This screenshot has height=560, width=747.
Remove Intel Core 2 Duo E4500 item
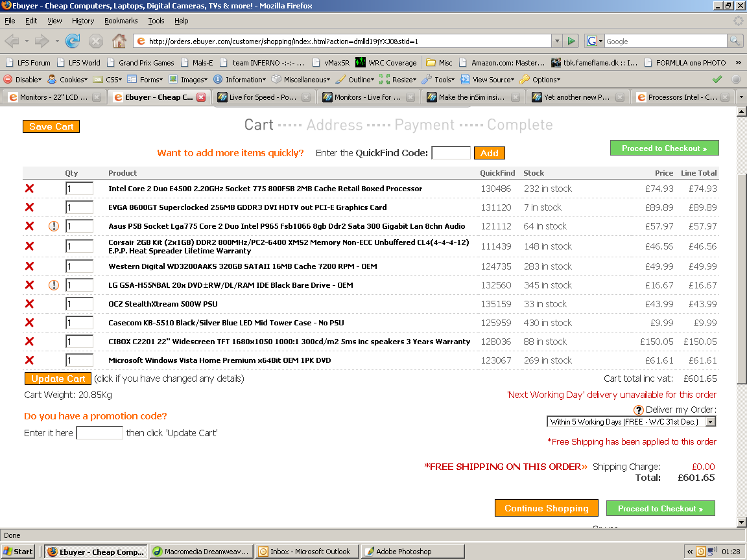[x=30, y=189]
